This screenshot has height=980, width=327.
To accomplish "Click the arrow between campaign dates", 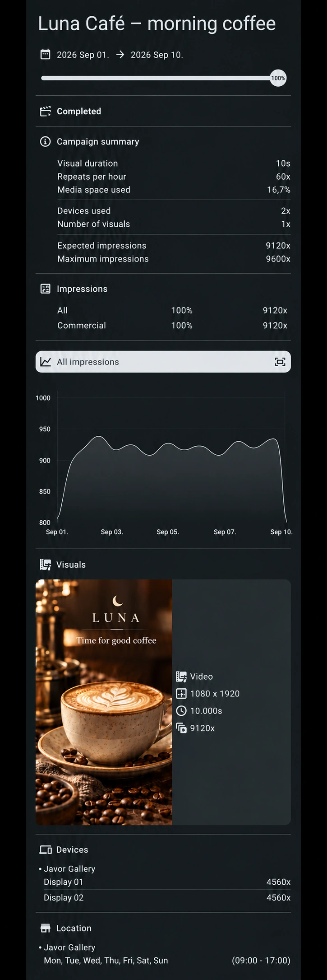I will (x=120, y=55).
